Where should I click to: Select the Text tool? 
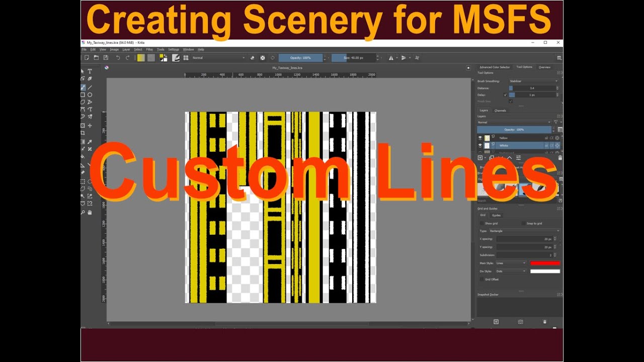90,71
